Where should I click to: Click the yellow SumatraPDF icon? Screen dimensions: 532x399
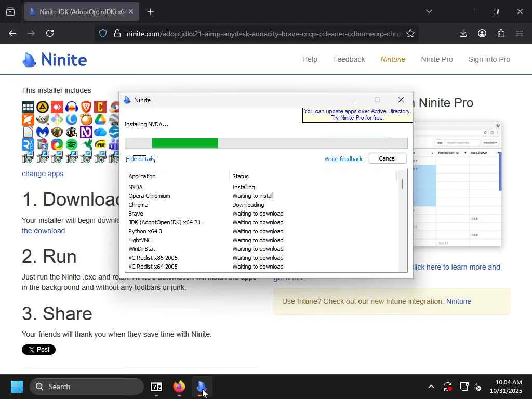point(100,144)
